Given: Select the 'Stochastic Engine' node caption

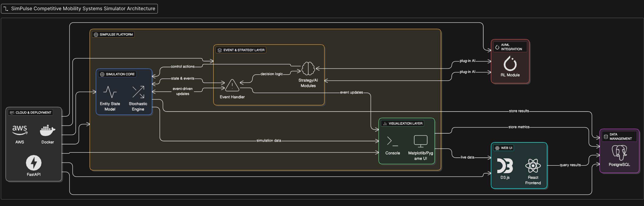Looking at the screenshot, I should [138, 107].
